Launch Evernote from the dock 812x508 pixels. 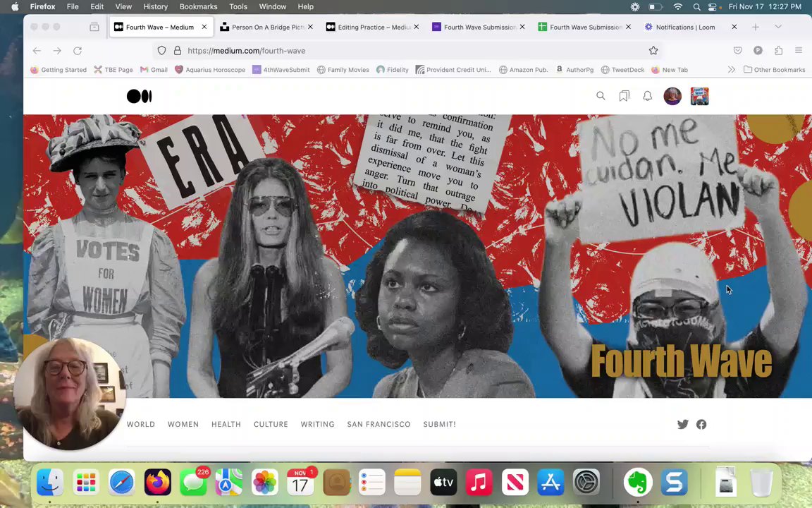[x=637, y=482]
